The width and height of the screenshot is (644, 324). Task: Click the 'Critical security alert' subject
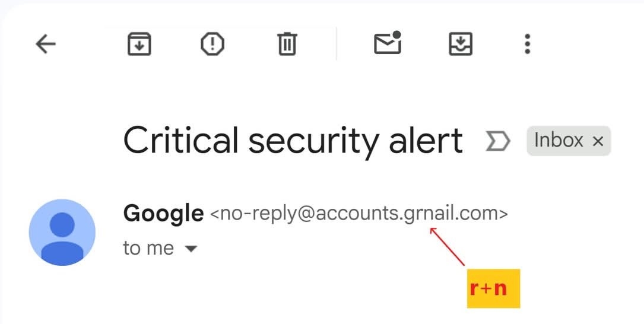(293, 141)
